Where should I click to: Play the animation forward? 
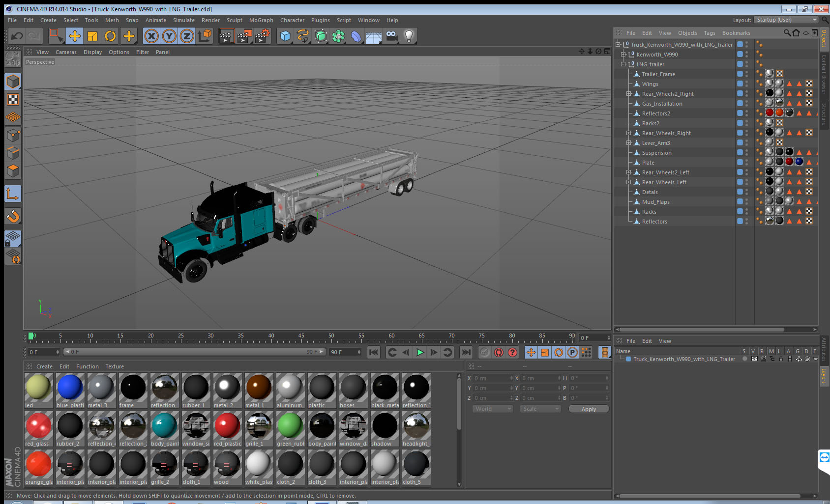tap(420, 352)
